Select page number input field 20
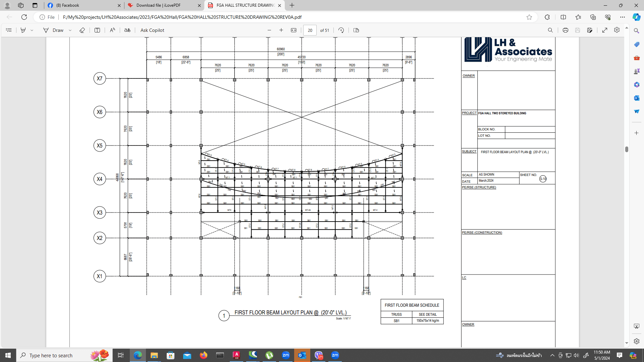 coord(310,30)
